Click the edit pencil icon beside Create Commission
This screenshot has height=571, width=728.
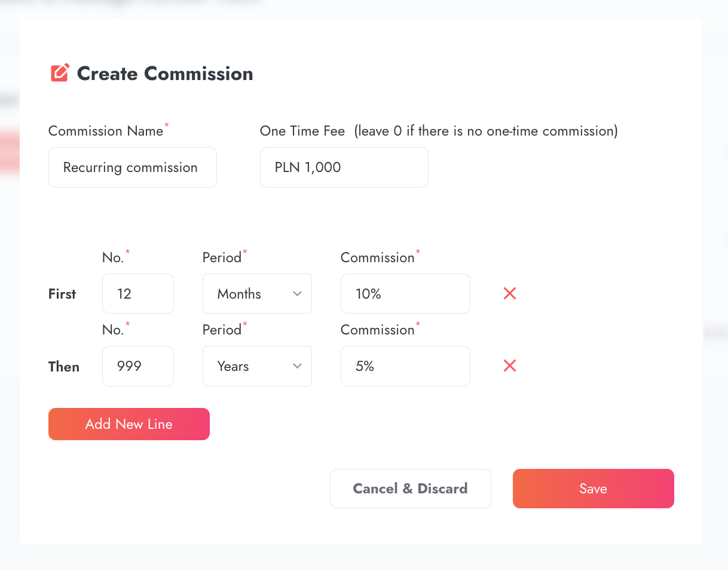60,73
